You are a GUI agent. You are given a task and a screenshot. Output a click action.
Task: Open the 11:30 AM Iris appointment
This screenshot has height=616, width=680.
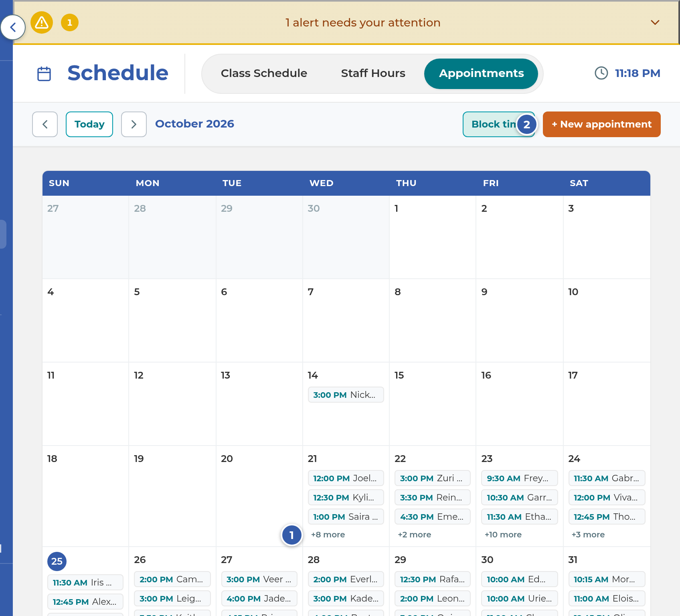point(85,582)
